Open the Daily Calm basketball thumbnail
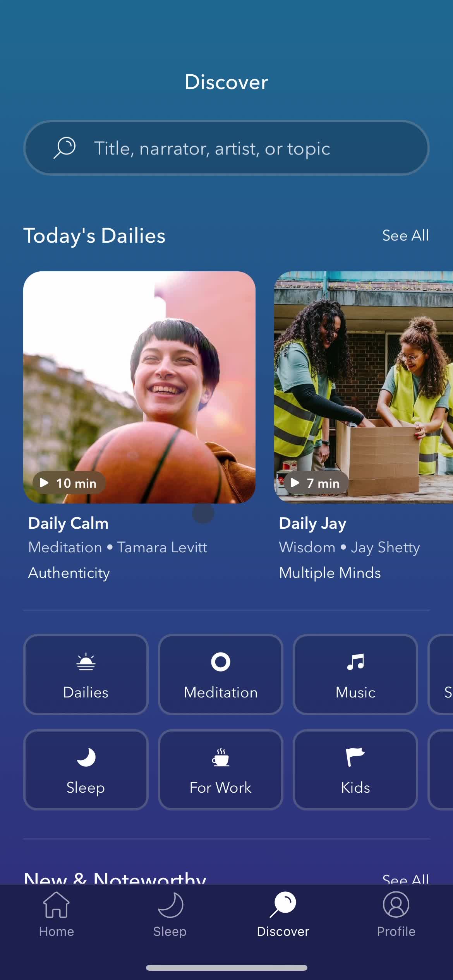This screenshot has height=980, width=453. [x=139, y=387]
